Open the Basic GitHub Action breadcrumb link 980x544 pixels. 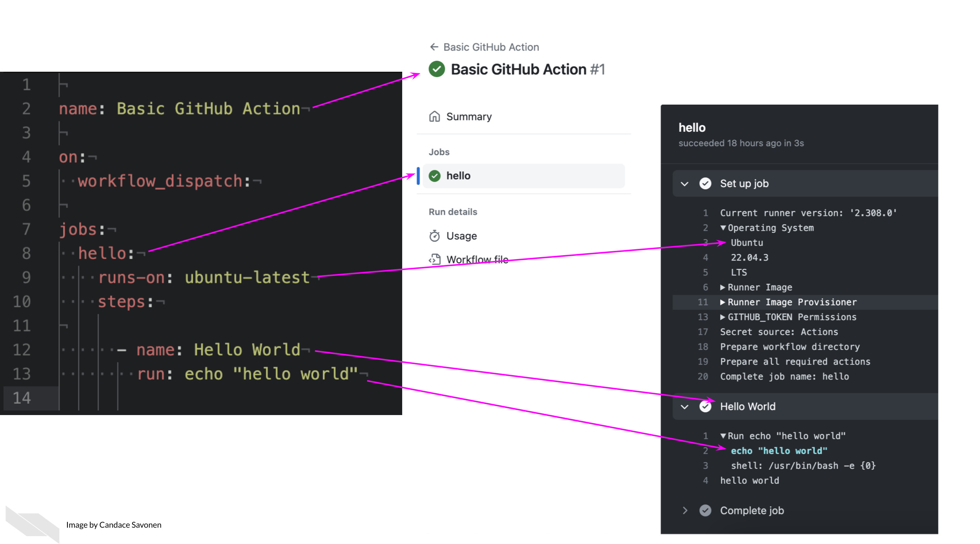click(491, 47)
